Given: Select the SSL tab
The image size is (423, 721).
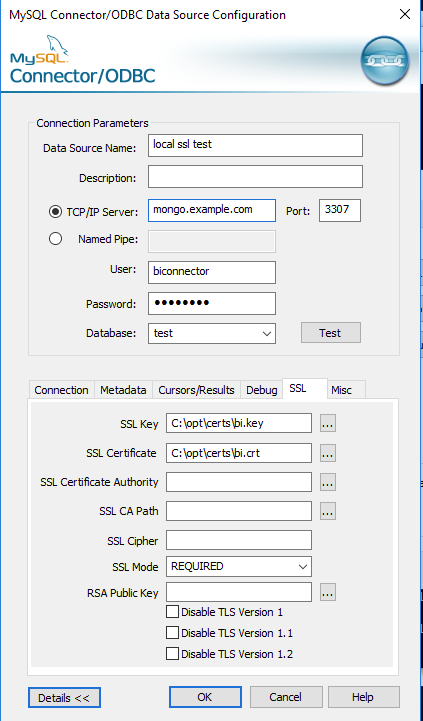Looking at the screenshot, I should coord(305,389).
